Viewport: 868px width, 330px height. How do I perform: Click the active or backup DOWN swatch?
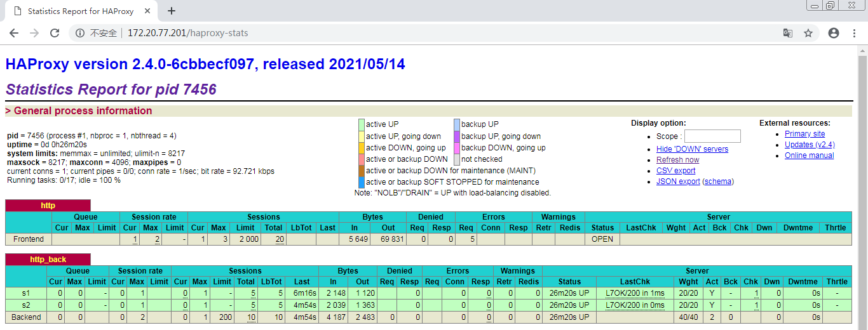click(x=362, y=159)
